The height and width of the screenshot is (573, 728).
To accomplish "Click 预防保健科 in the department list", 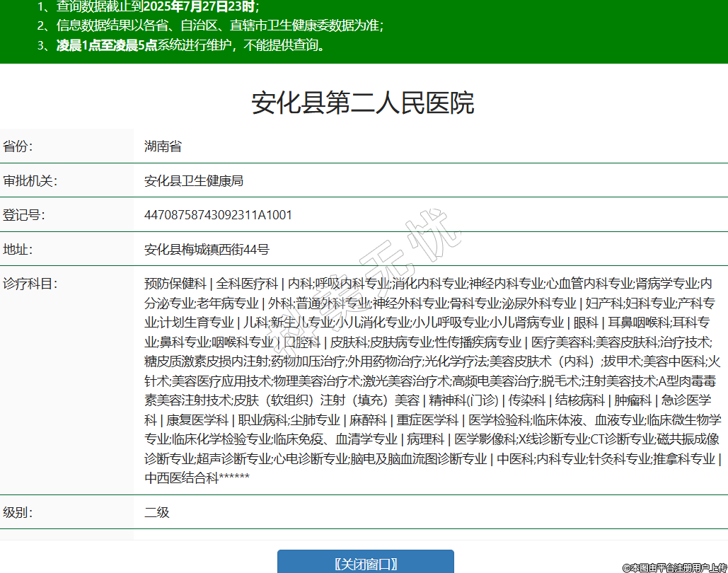I will click(x=175, y=284).
